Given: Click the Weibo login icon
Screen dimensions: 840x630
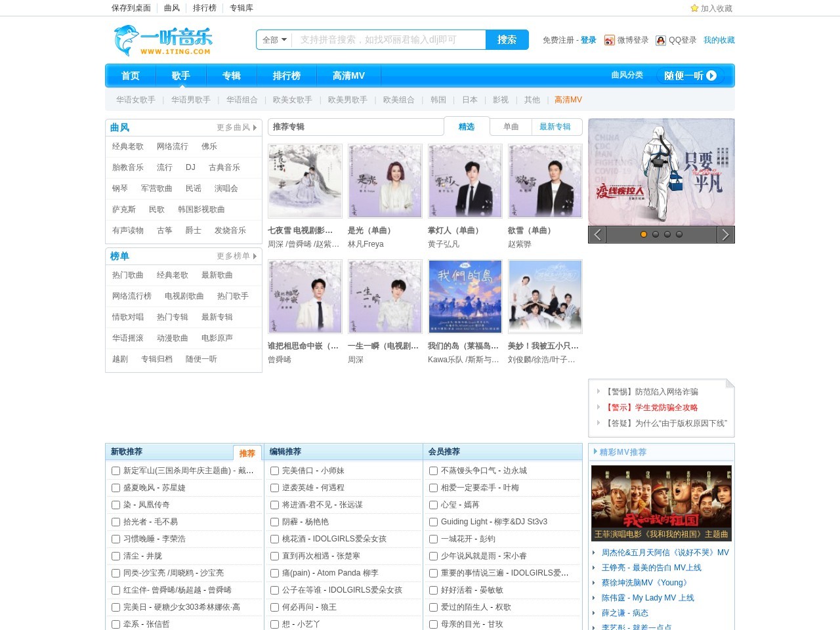Looking at the screenshot, I should pyautogui.click(x=610, y=41).
